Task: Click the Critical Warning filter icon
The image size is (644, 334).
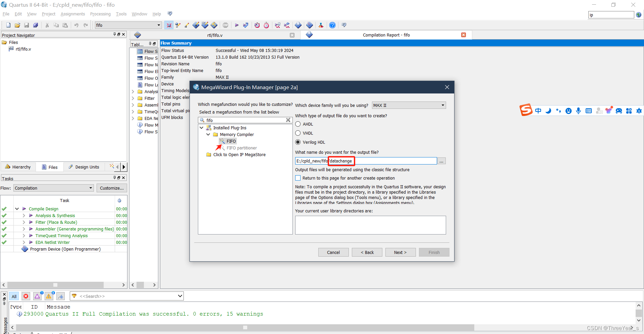Action: 38,296
